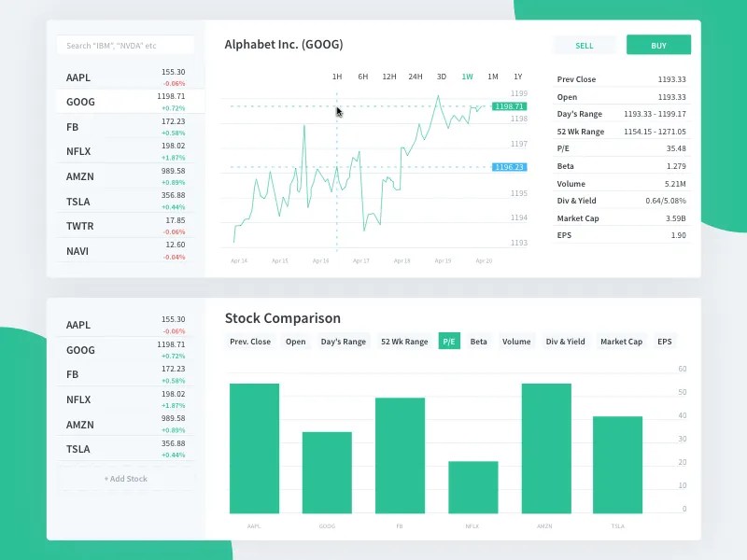The height and width of the screenshot is (560, 747).
Task: Select the 1M time range tab
Action: 493,77
